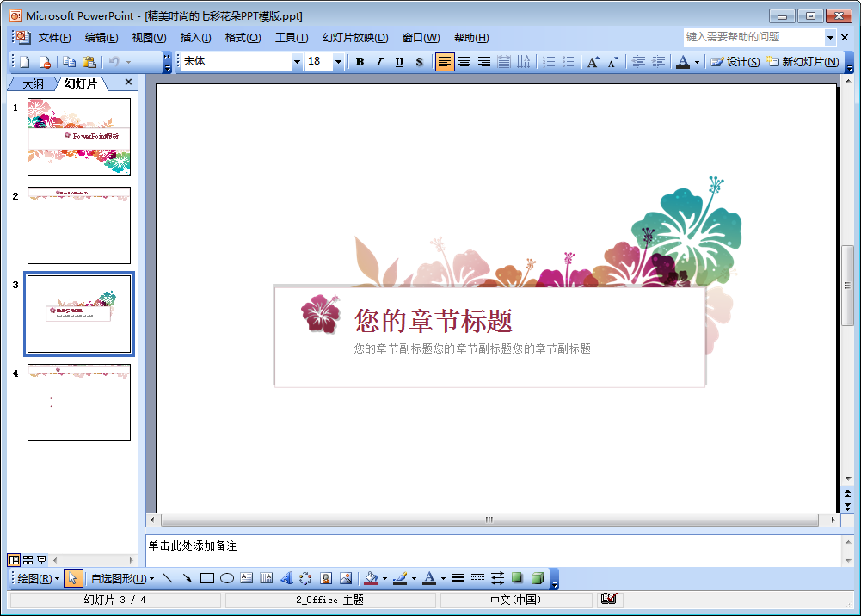The width and height of the screenshot is (861, 616).
Task: Enable center text alignment
Action: 464,62
